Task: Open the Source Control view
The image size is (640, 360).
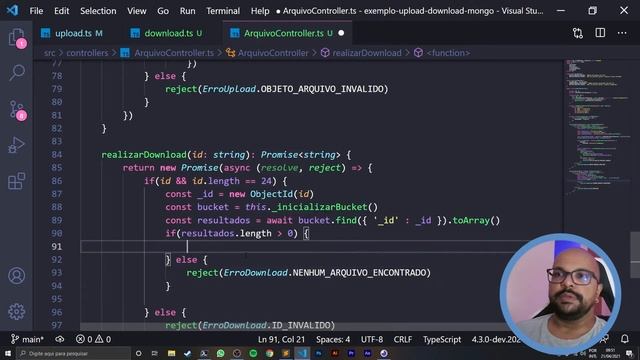Action: pyautogui.click(x=17, y=110)
